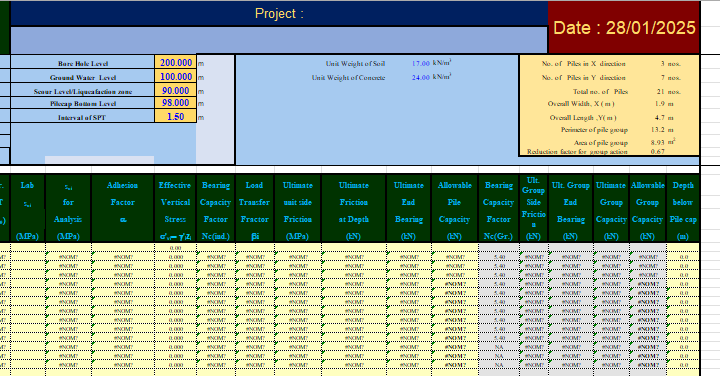The width and height of the screenshot is (720, 376).
Task: Click the Unit Weight of Soil value 17.00
Action: (x=421, y=63)
